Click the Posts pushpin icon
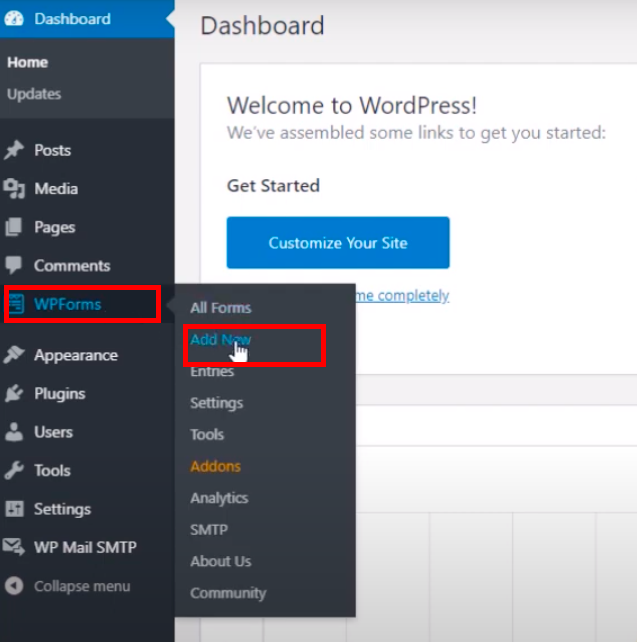 (x=14, y=150)
